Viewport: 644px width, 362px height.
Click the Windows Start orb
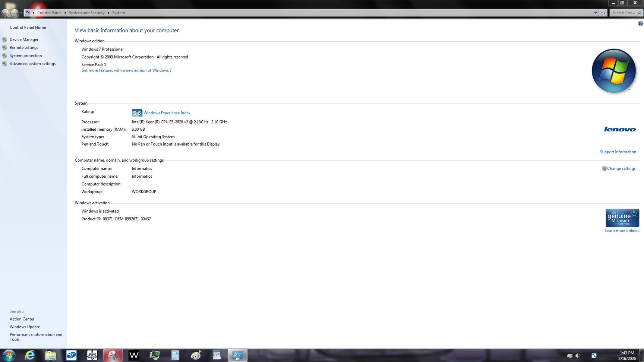(x=9, y=355)
